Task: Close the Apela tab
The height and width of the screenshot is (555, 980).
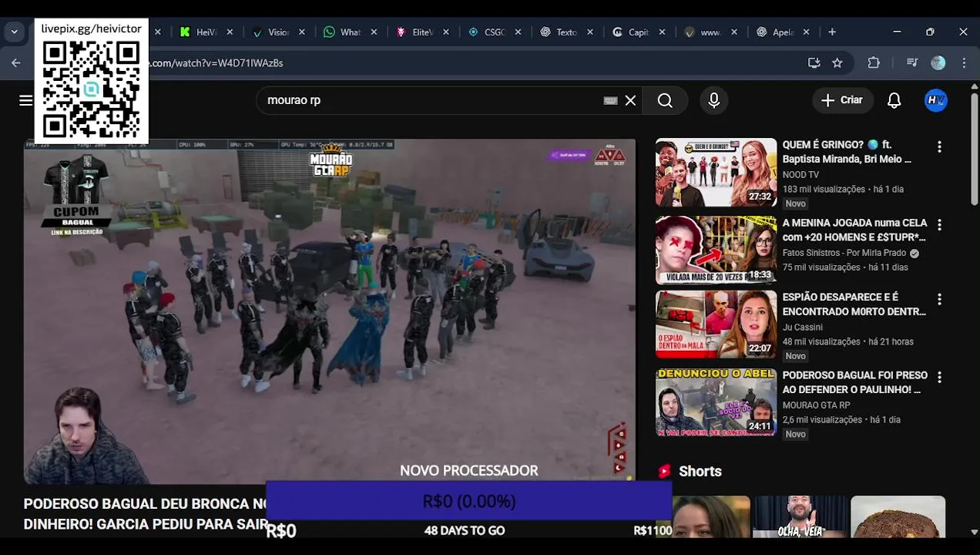Action: point(806,32)
